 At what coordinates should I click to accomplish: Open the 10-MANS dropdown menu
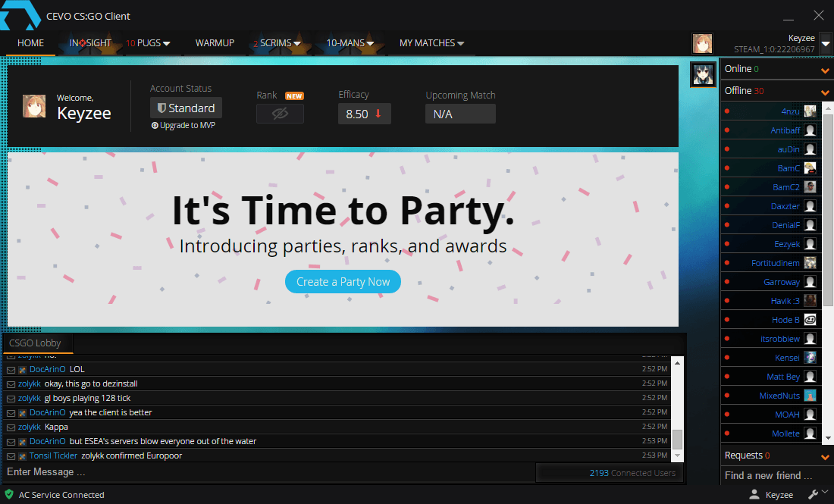350,43
